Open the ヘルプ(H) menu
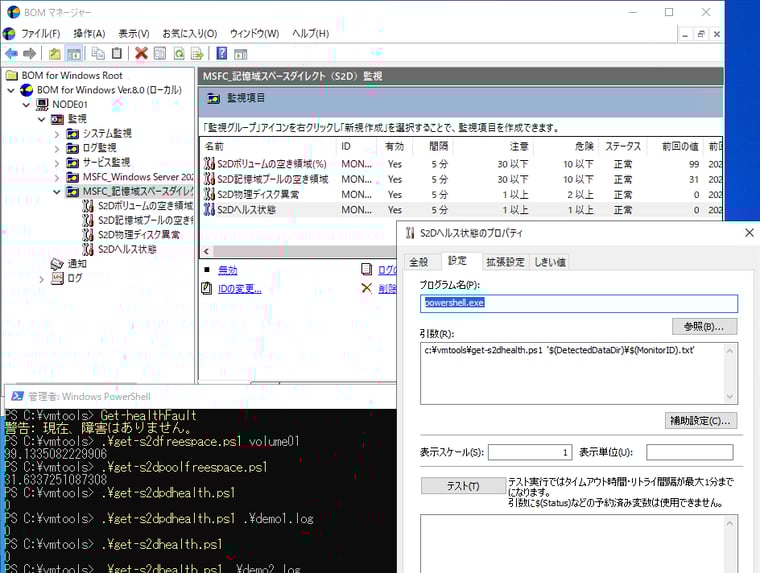The image size is (760, 573). pyautogui.click(x=311, y=33)
